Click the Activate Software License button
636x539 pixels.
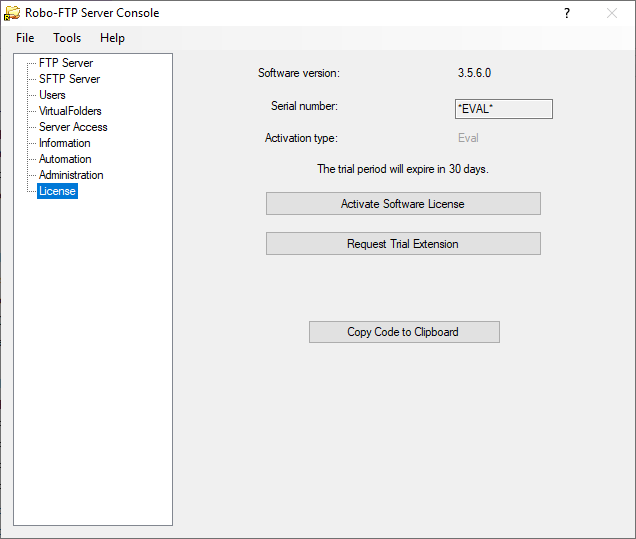click(x=403, y=204)
